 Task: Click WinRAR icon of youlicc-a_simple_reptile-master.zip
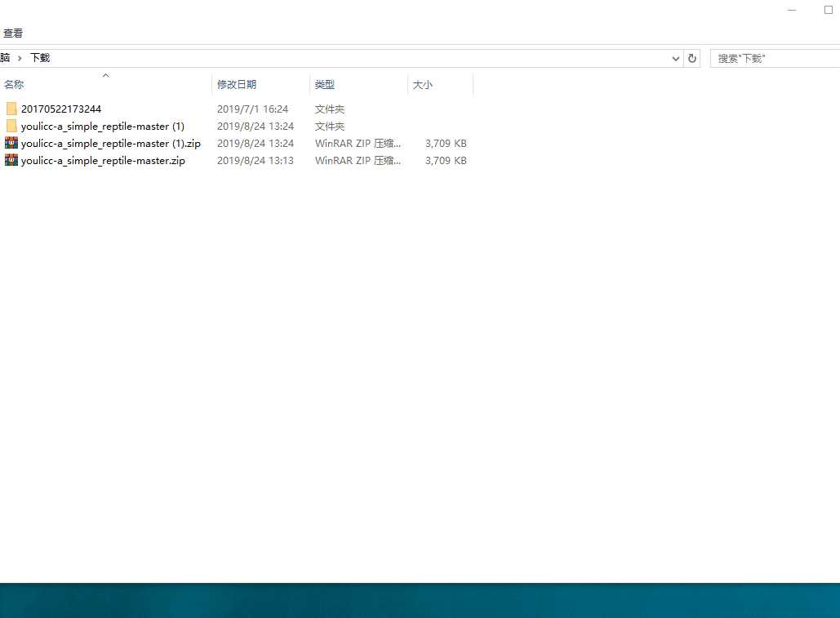pos(11,160)
